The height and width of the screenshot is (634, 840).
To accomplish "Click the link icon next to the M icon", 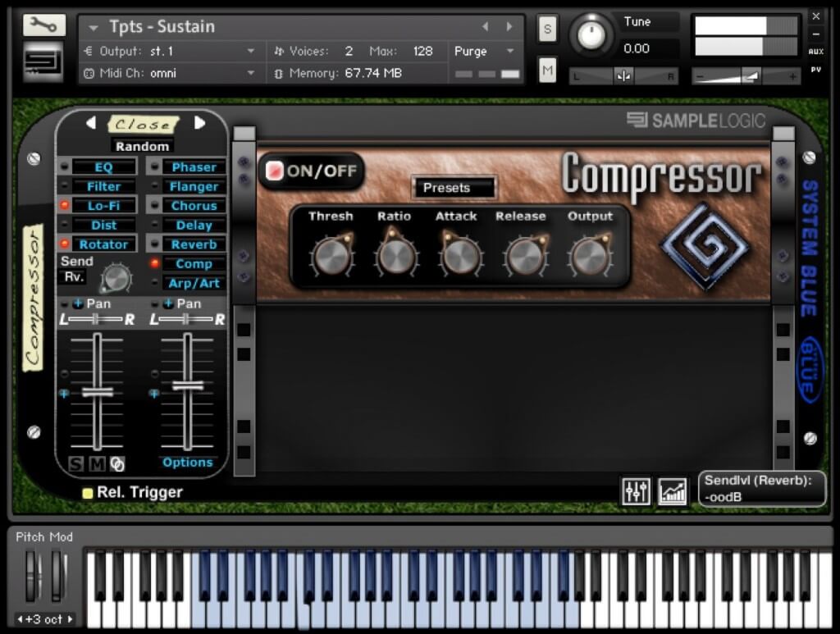I will coord(116,463).
